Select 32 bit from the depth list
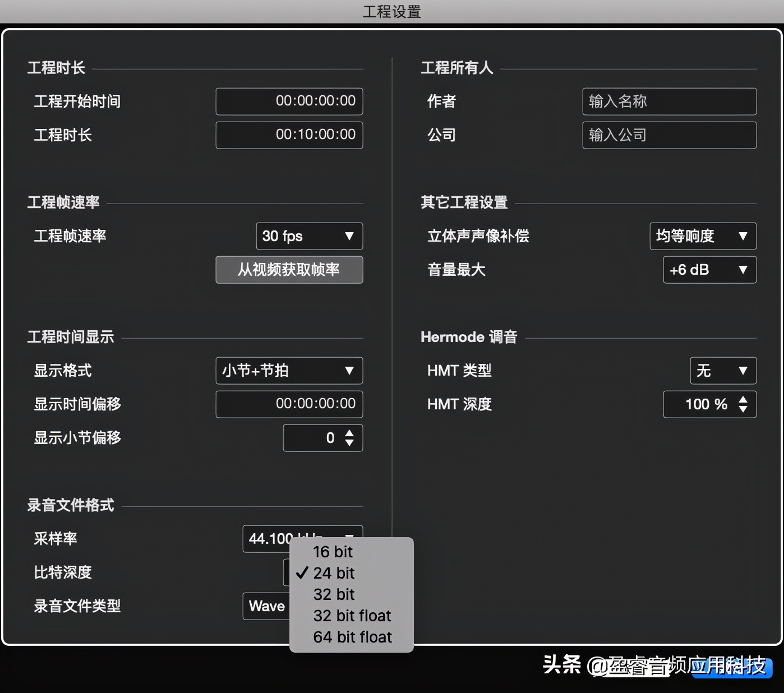The height and width of the screenshot is (693, 784). [334, 594]
